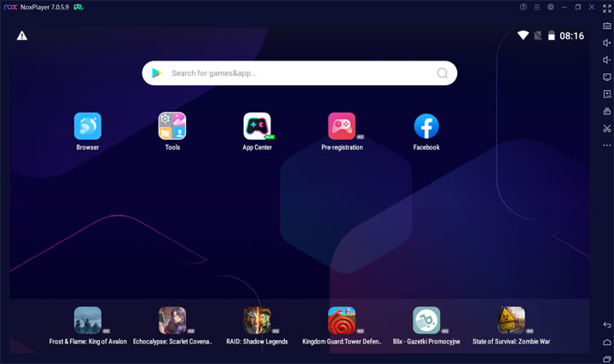Open State of Survival: Zombie War
Screen dimensions: 614x364
511,321
